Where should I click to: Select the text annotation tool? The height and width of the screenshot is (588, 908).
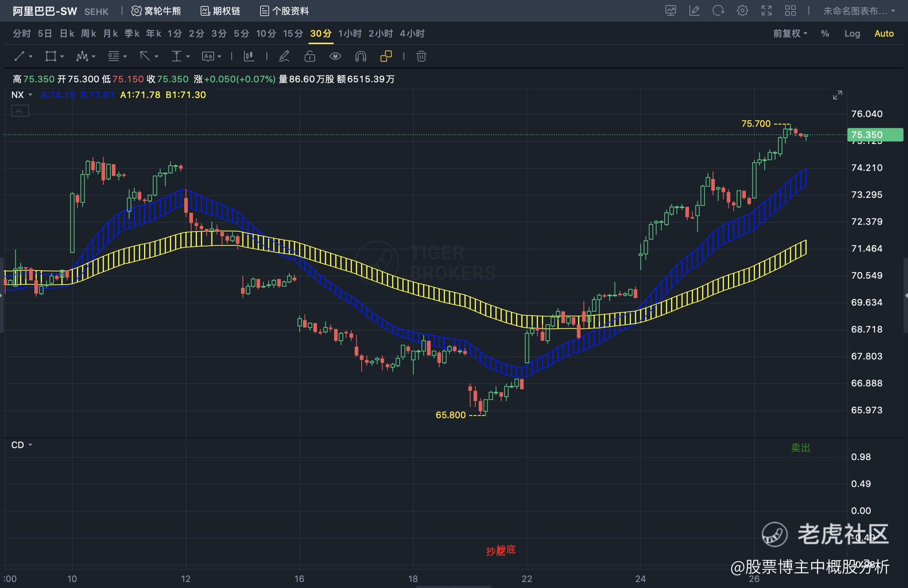(208, 56)
